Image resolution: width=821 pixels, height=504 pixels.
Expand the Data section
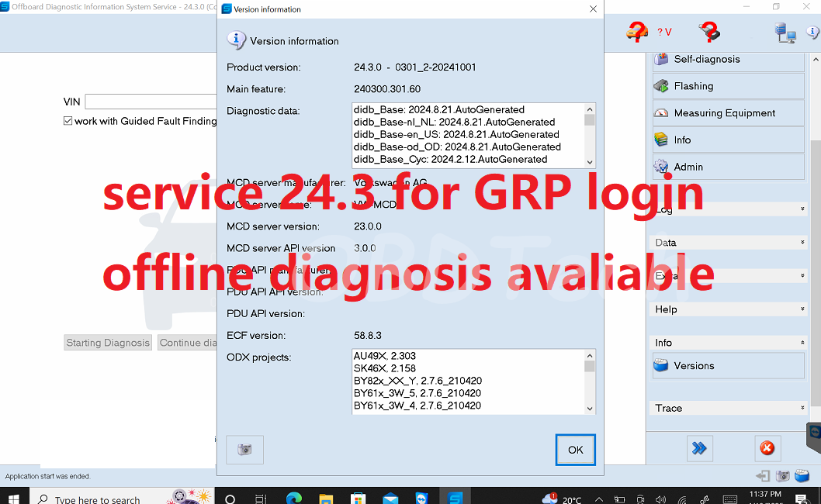(x=729, y=243)
